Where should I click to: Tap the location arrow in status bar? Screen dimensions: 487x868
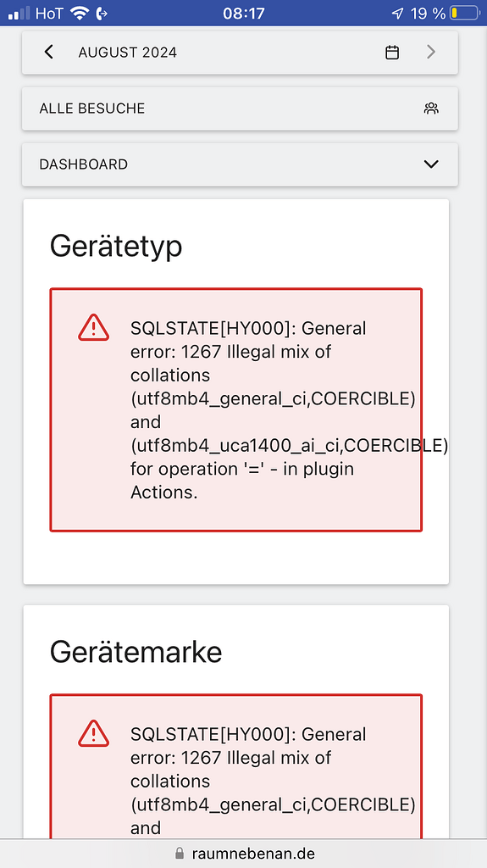[x=398, y=14]
